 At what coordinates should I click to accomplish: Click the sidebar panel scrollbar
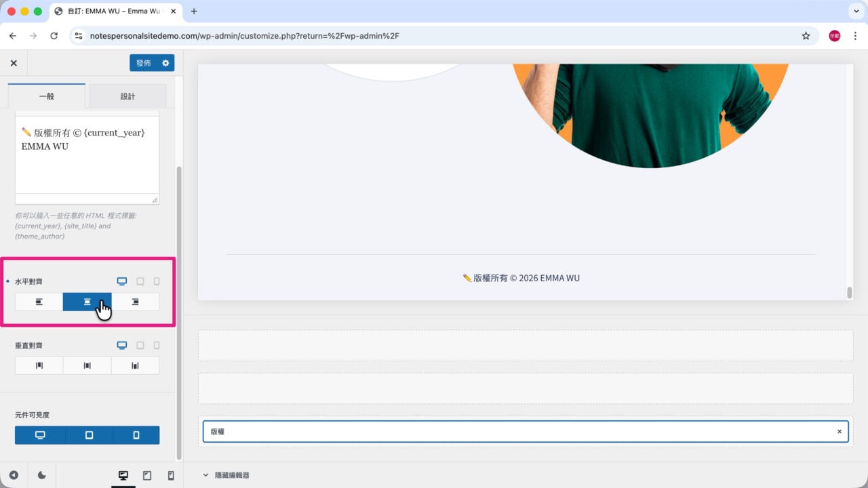179,312
